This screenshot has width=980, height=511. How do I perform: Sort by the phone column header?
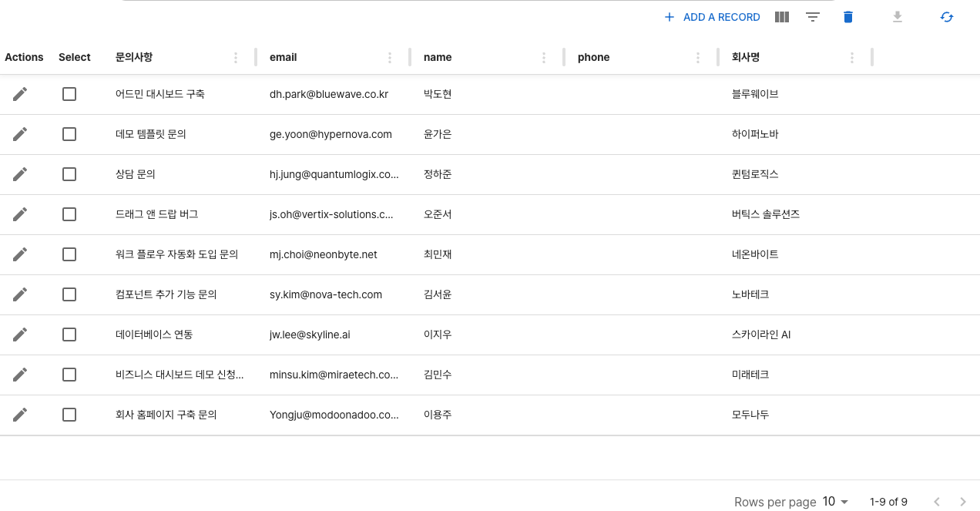(x=593, y=57)
